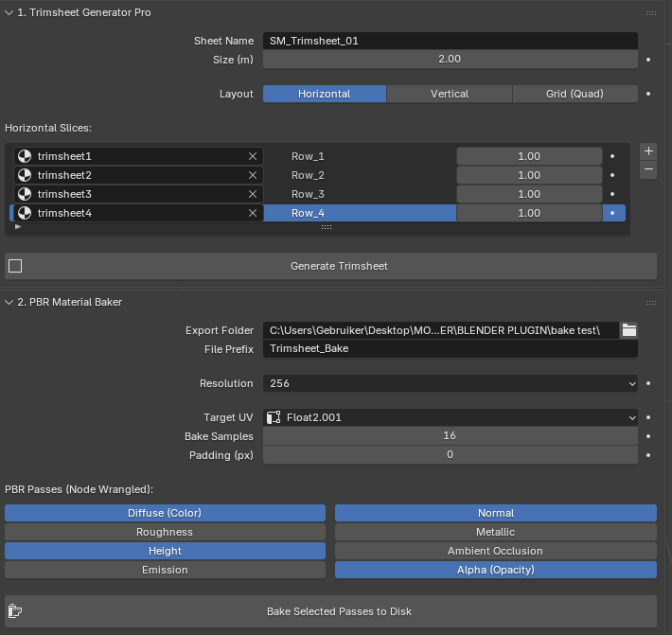672x635 pixels.
Task: Select the Horizontal layout option
Action: tap(325, 94)
